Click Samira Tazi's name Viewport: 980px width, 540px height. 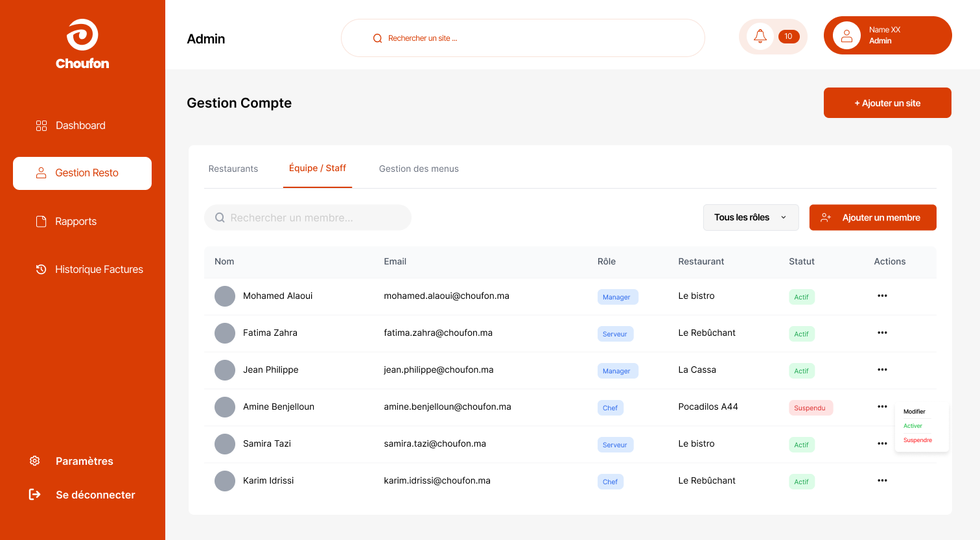tap(267, 443)
